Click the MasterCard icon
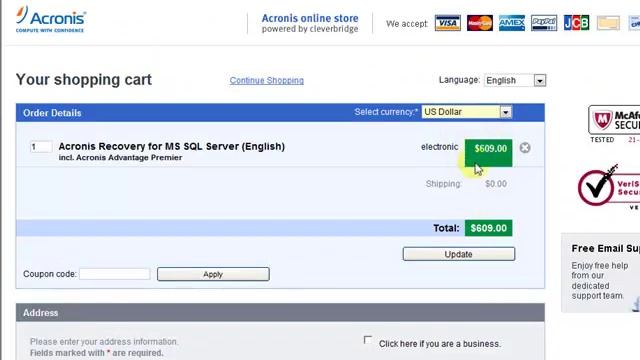This screenshot has height=360, width=640. pyautogui.click(x=480, y=23)
